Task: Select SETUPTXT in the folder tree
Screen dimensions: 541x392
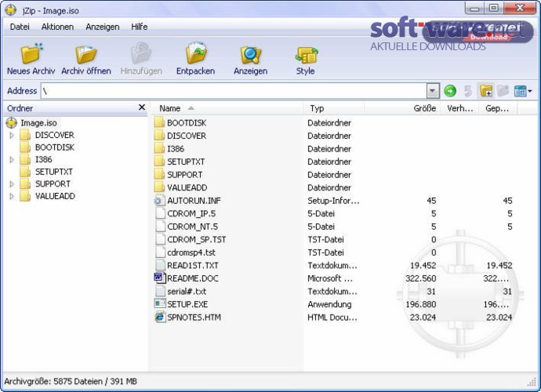Action: click(x=54, y=172)
